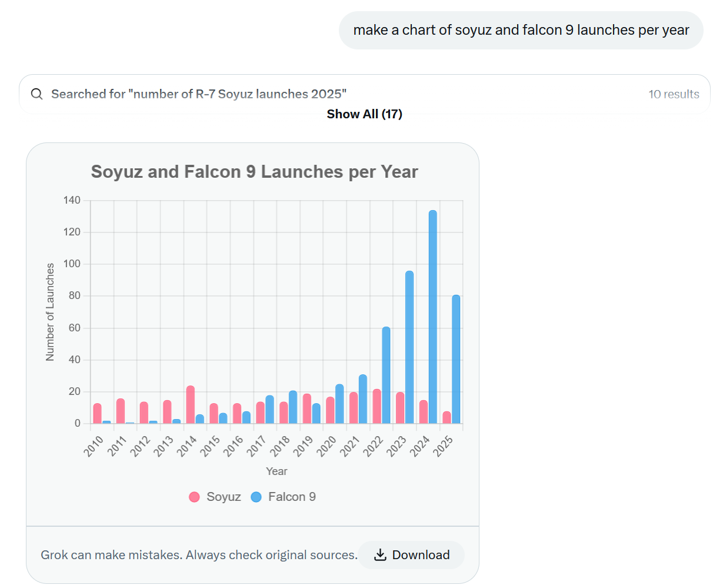713x588 pixels.
Task: Click the 2014 x-axis label
Action: coord(186,446)
